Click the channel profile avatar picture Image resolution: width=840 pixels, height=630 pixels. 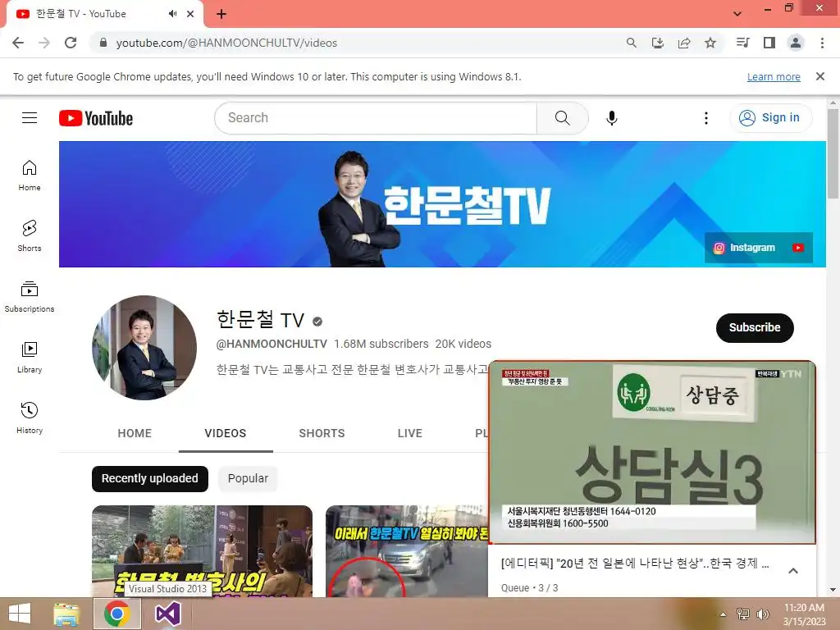point(144,348)
